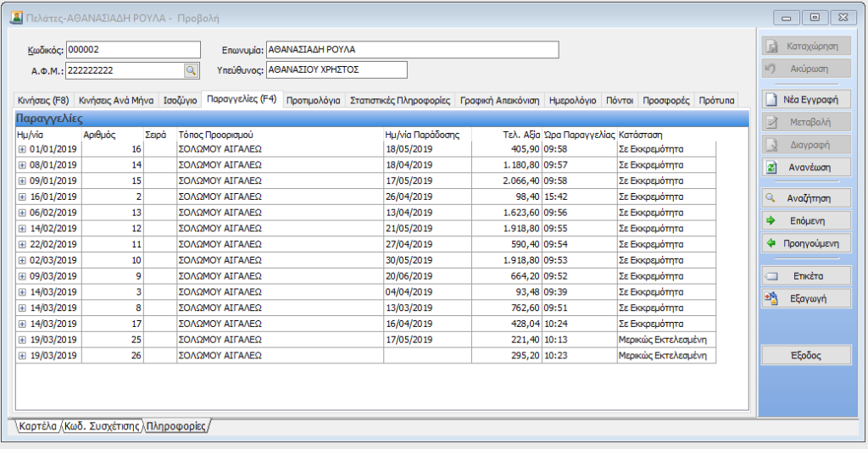Exit the form with Έξοδος button

pos(806,356)
